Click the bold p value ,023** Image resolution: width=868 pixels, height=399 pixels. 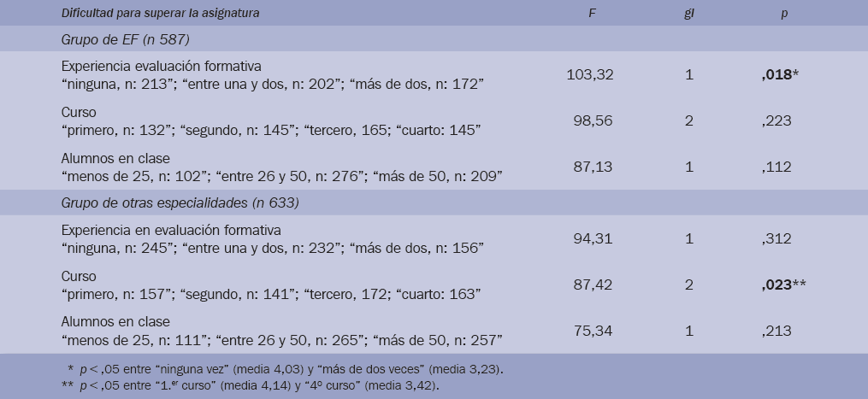pyautogui.click(x=785, y=285)
